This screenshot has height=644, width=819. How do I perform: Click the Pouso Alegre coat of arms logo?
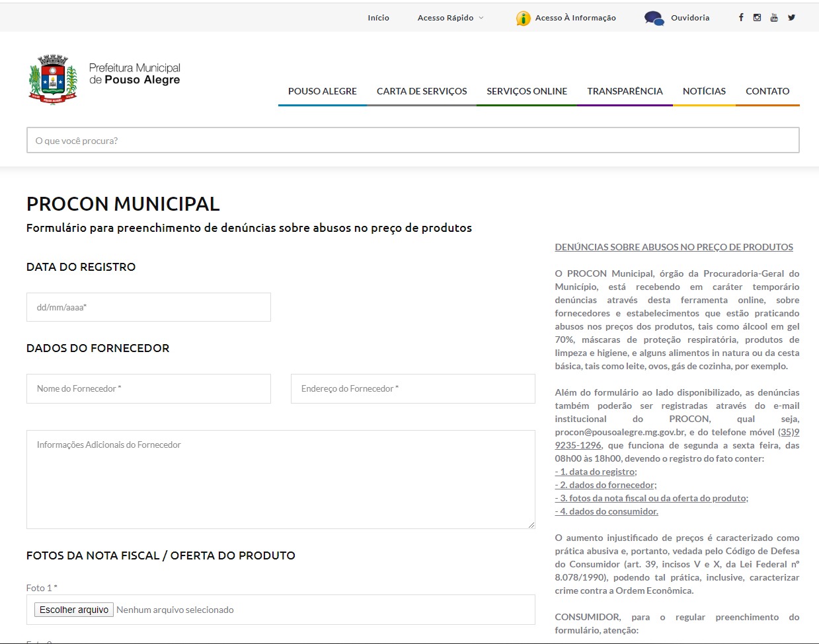[53, 80]
